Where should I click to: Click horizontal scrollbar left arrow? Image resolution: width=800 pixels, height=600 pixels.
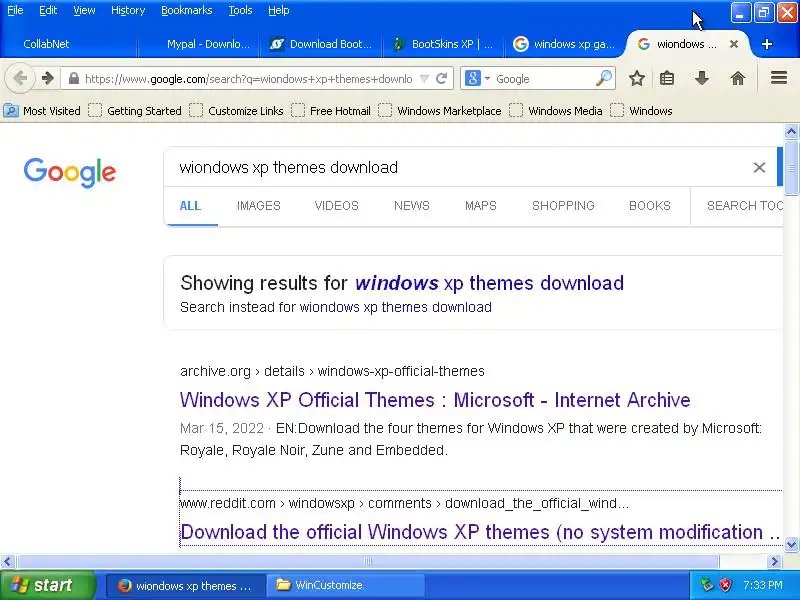point(7,562)
